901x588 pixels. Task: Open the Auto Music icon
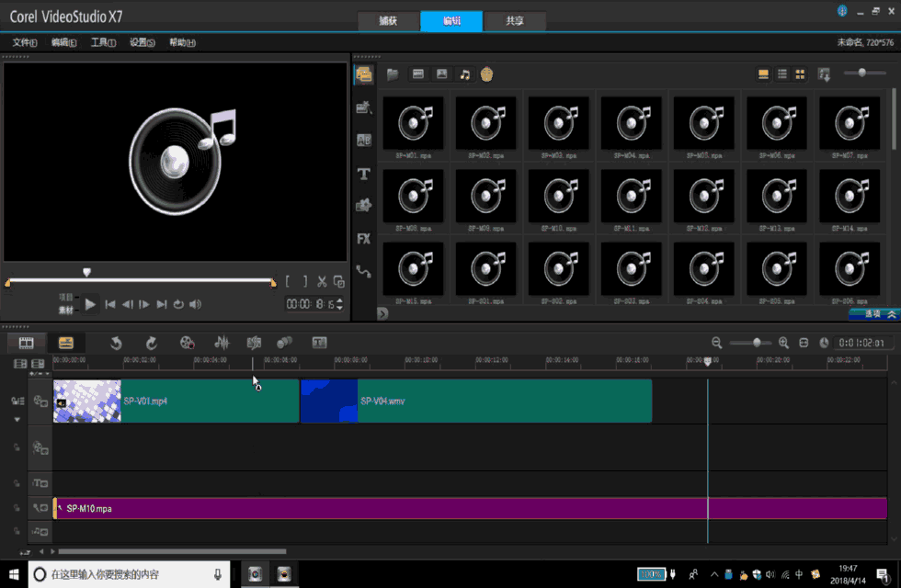click(x=254, y=343)
